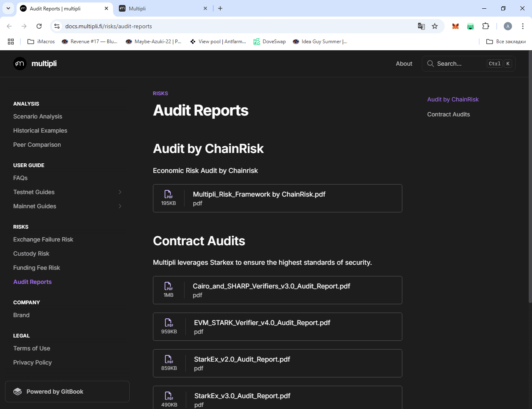This screenshot has width=532, height=409.
Task: Open a new tab with plus icon
Action: 220,8
